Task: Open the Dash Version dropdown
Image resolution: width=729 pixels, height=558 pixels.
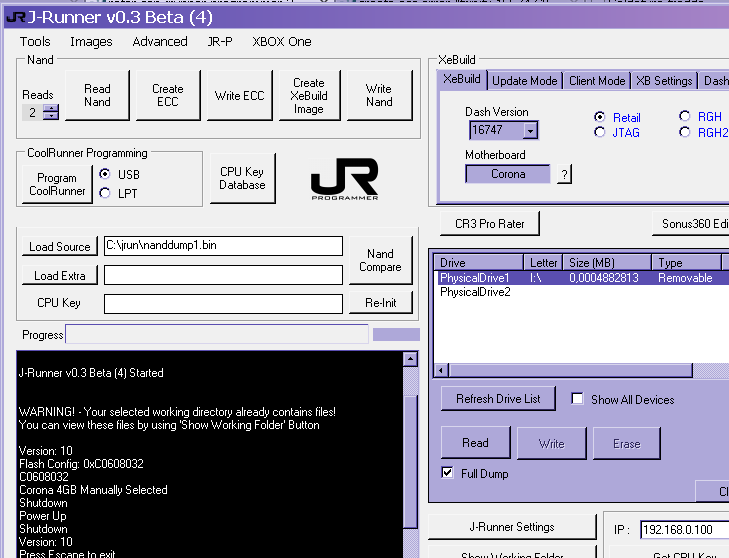Action: click(530, 130)
